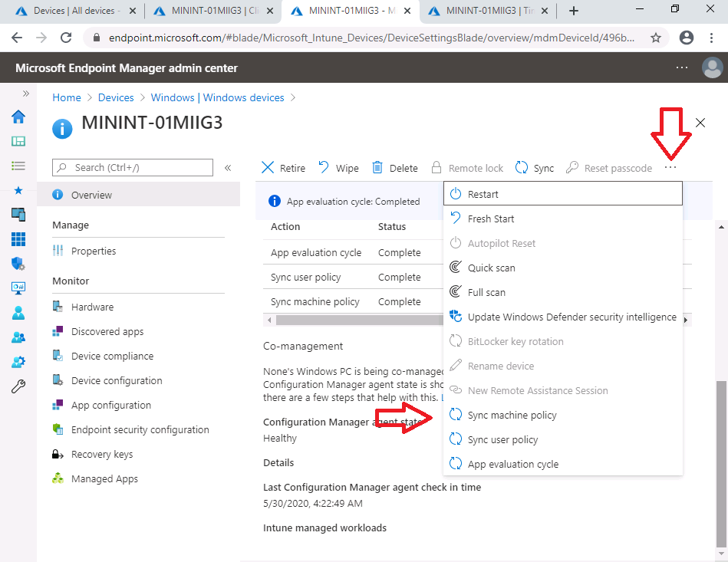Select New Remote Assistance Session item
Screen dimensions: 728x562
[563, 391]
